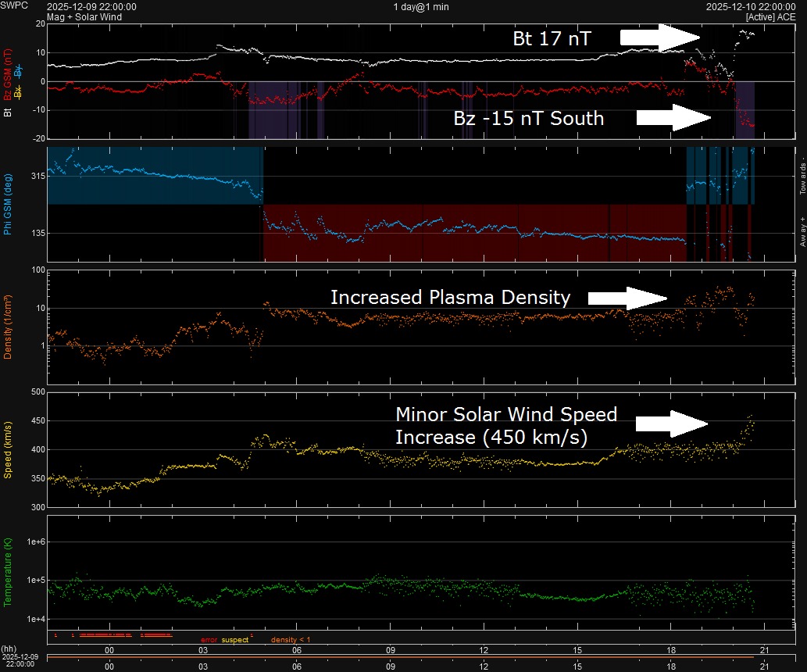
Task: Click the 1e+4 tick on Temperature axis
Action: pos(36,619)
